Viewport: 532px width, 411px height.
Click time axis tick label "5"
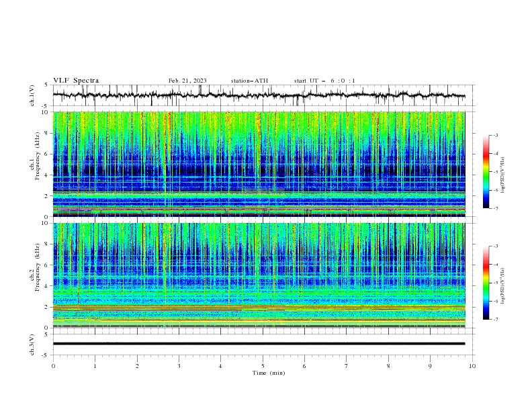[x=263, y=366]
